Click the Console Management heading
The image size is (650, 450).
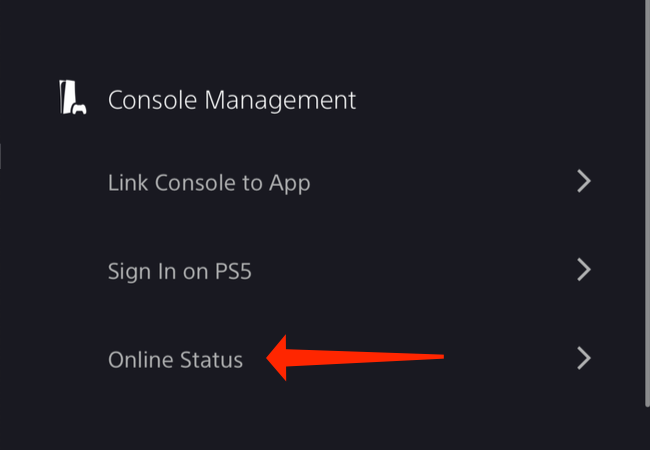(x=231, y=100)
